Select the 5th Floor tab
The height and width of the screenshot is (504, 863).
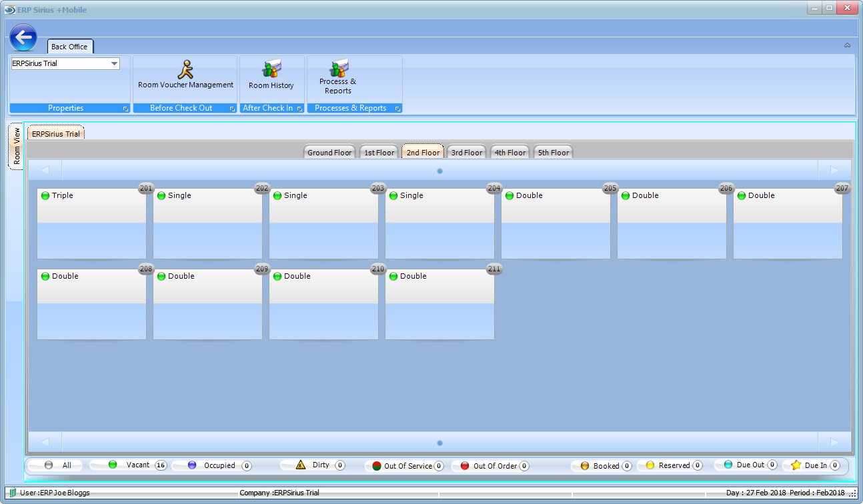tap(554, 152)
